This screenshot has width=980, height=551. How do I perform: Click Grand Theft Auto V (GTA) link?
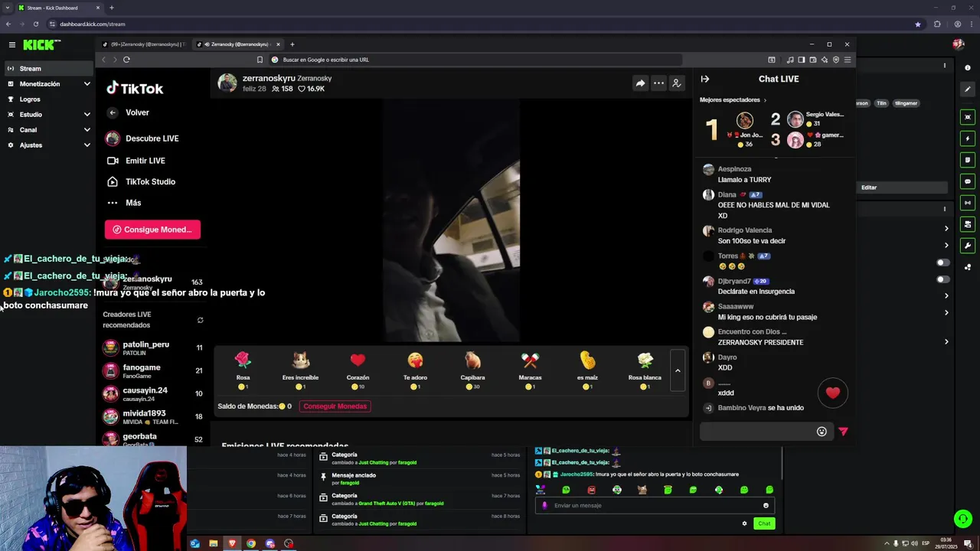click(385, 504)
